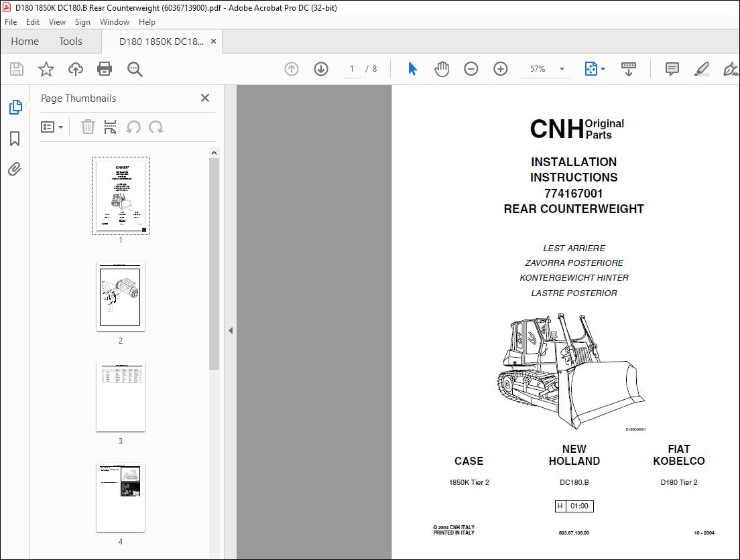The image size is (740, 560).
Task: Click the Fit page view icon
Action: [591, 70]
